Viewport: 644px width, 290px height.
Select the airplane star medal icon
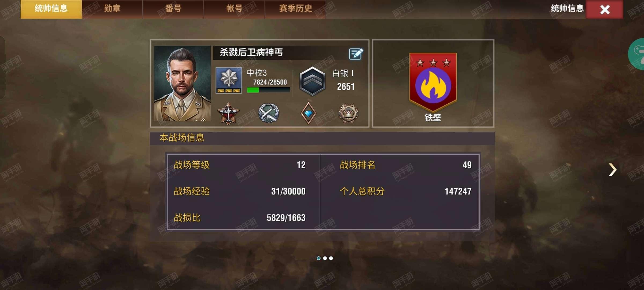228,113
